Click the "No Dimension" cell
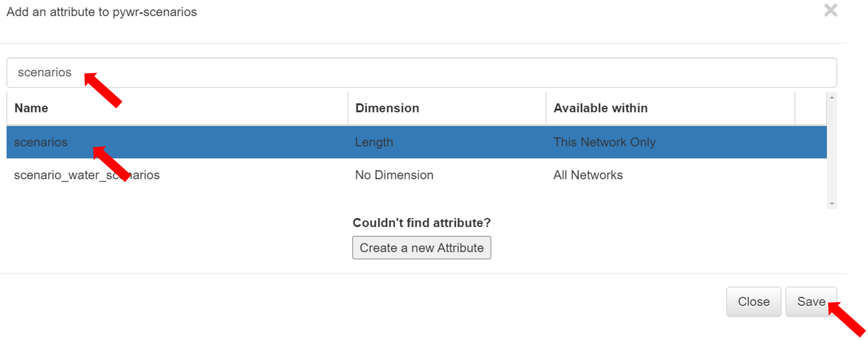Viewport: 868px width, 340px height. 394,175
